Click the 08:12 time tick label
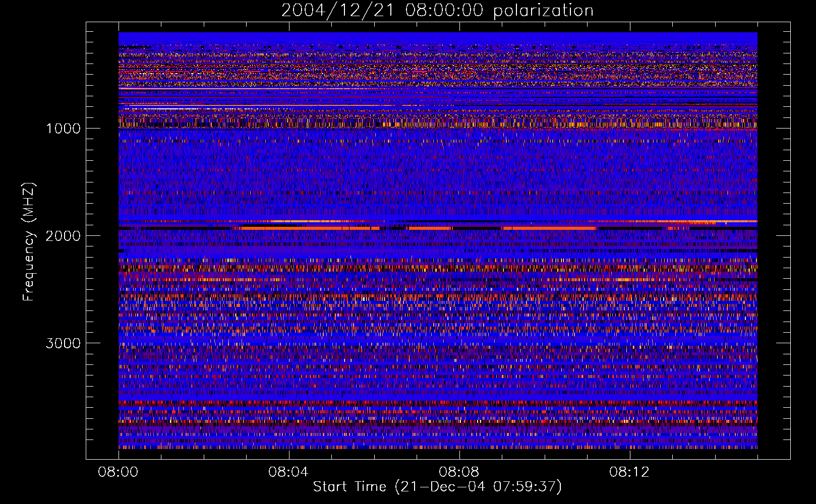 [629, 472]
